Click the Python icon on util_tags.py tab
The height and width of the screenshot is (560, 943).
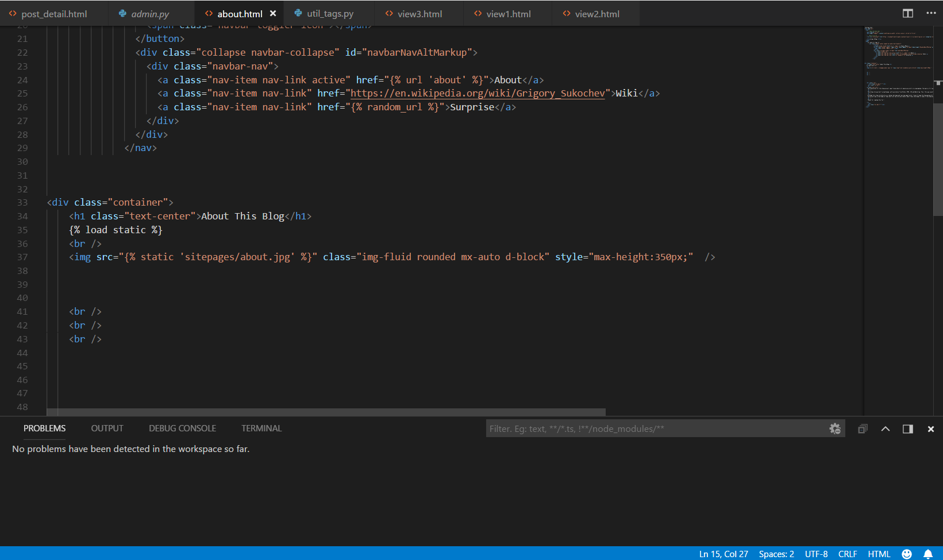[x=298, y=13]
